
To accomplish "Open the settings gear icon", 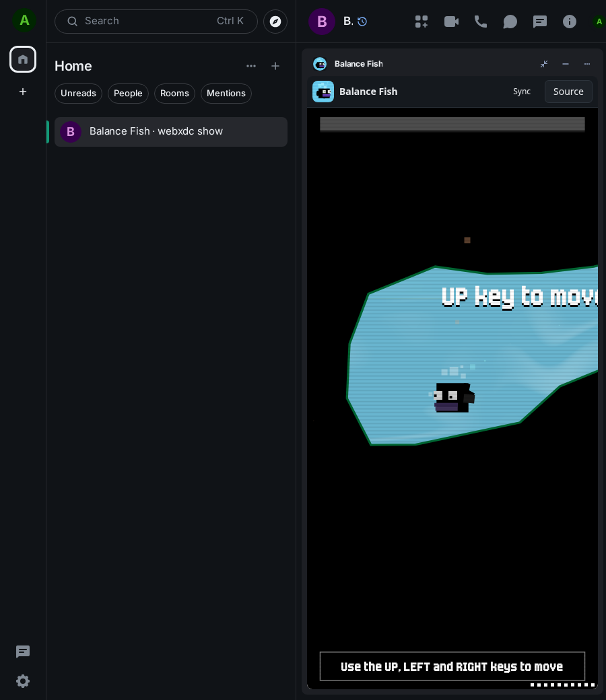I will point(23,681).
